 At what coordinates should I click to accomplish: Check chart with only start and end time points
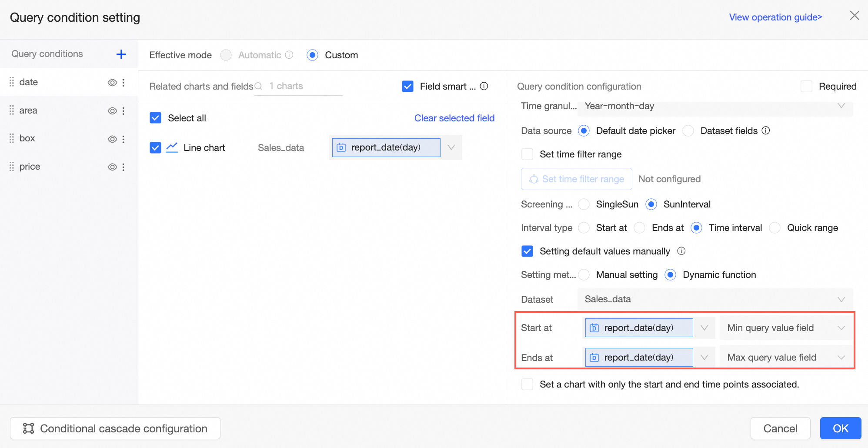(527, 384)
